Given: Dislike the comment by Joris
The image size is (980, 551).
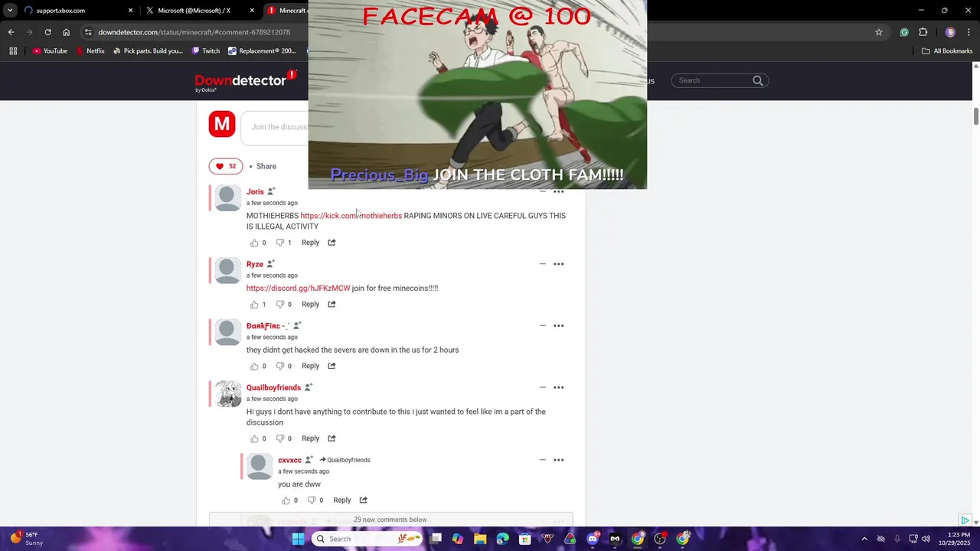Looking at the screenshot, I should (280, 243).
